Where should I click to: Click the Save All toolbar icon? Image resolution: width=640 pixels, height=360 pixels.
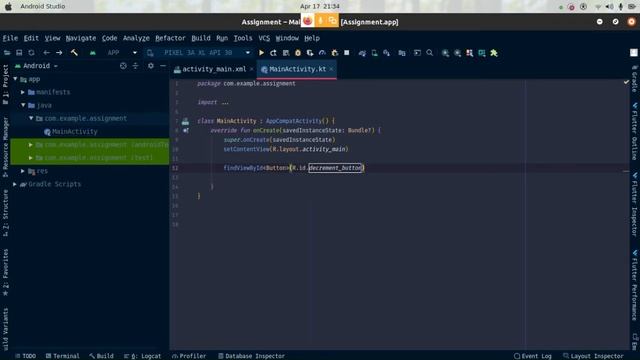click(x=19, y=53)
